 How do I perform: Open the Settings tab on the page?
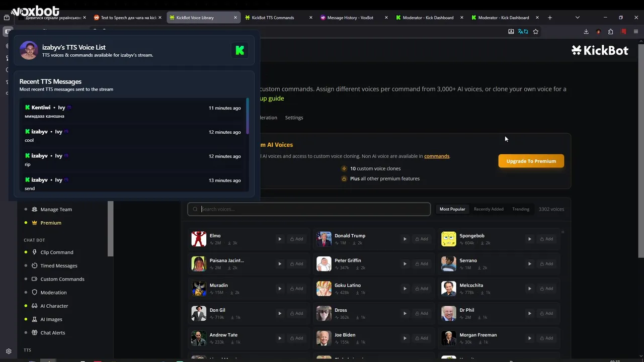[294, 118]
